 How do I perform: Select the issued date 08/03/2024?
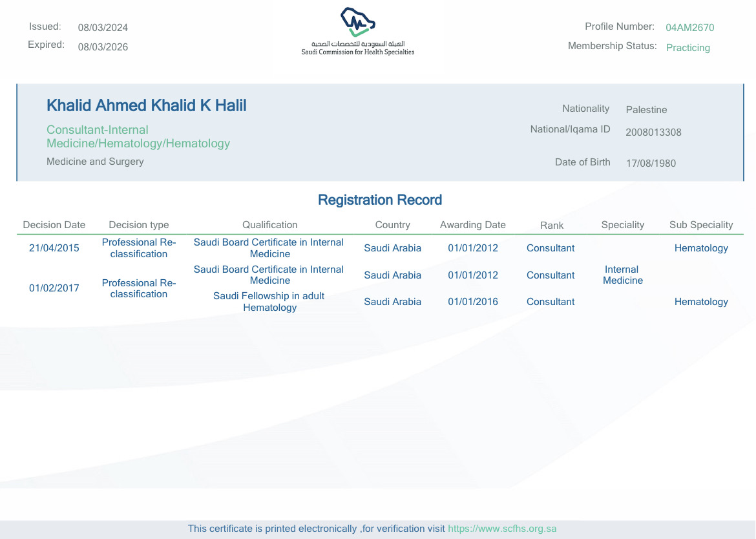point(103,28)
